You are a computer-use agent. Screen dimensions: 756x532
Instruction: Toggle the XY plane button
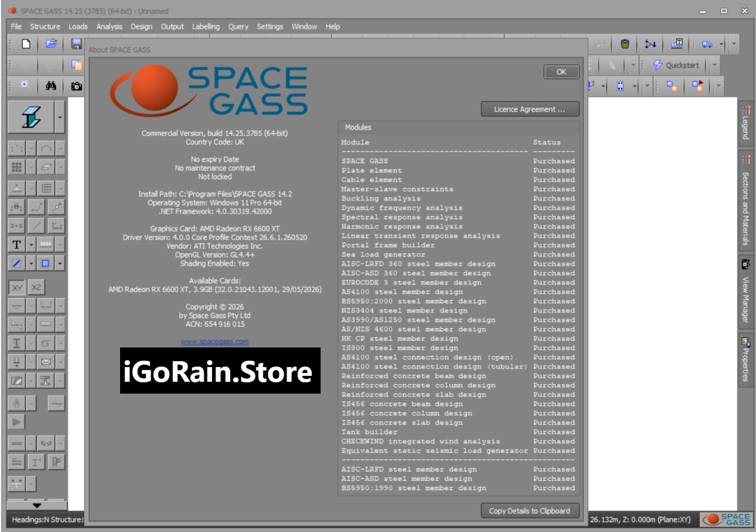point(17,287)
